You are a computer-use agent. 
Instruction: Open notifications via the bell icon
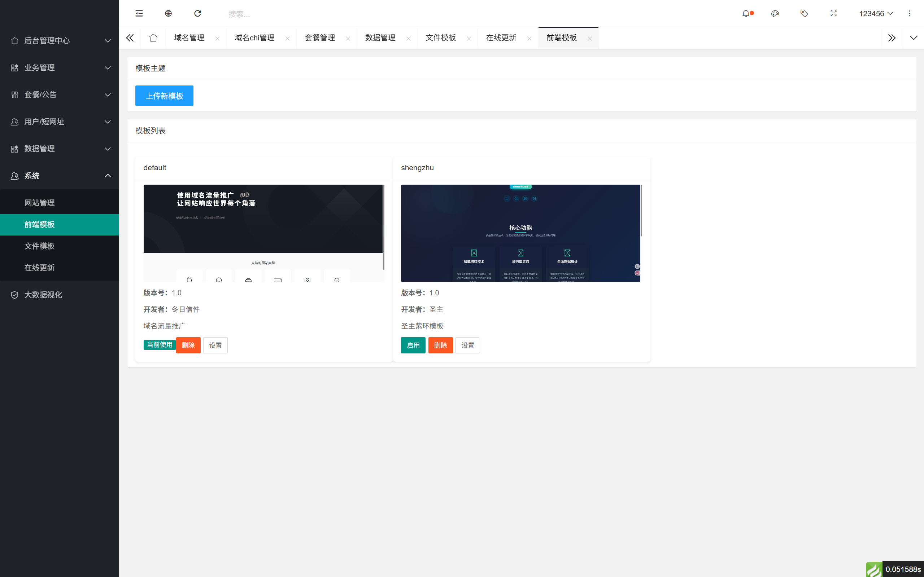746,13
